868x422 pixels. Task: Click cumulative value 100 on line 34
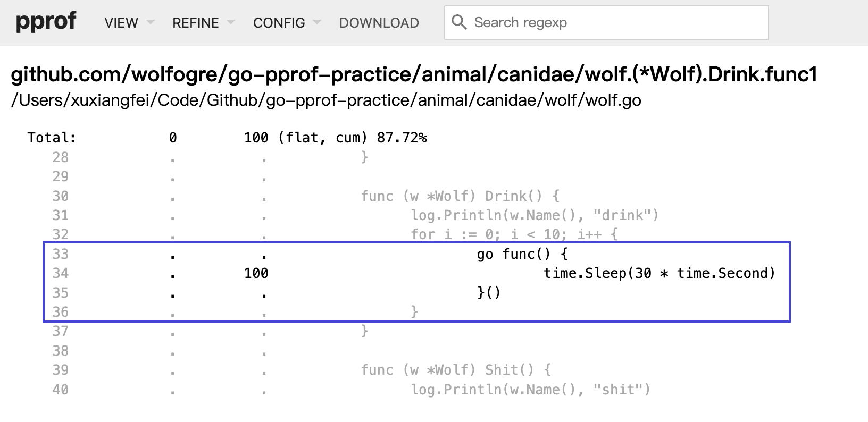(x=256, y=273)
